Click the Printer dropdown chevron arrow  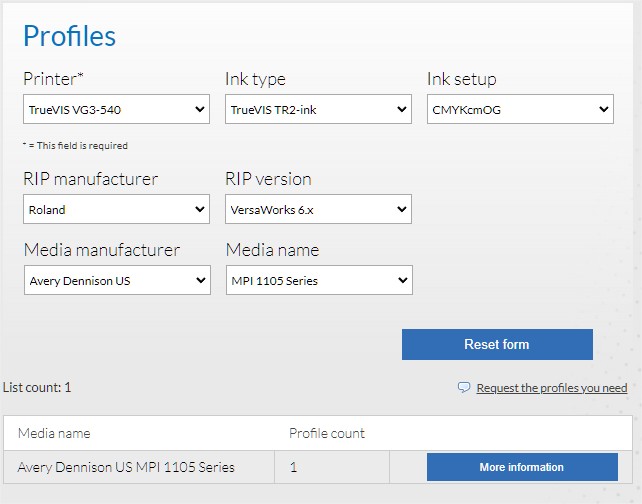[200, 109]
